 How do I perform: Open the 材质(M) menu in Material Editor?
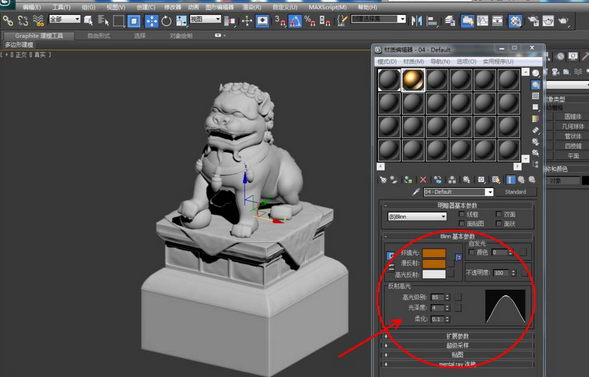pos(414,61)
